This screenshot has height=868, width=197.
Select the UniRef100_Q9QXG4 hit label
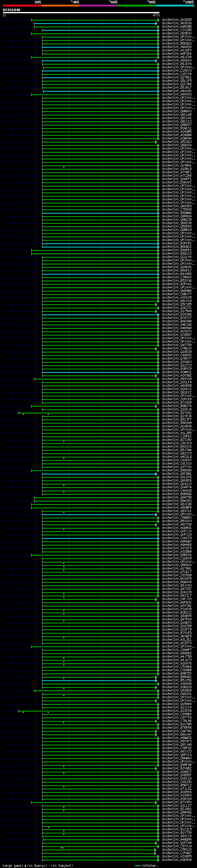(177, 145)
